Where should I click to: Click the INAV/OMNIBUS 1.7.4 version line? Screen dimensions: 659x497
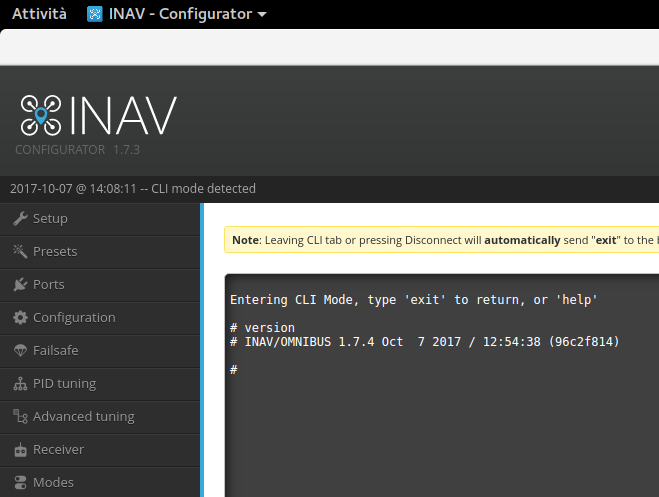click(x=424, y=342)
